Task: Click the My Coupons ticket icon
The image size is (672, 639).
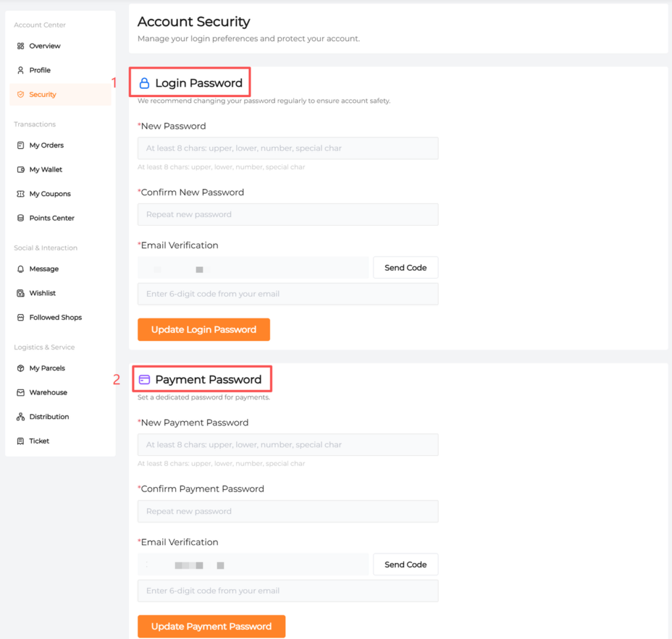Action: (x=20, y=194)
